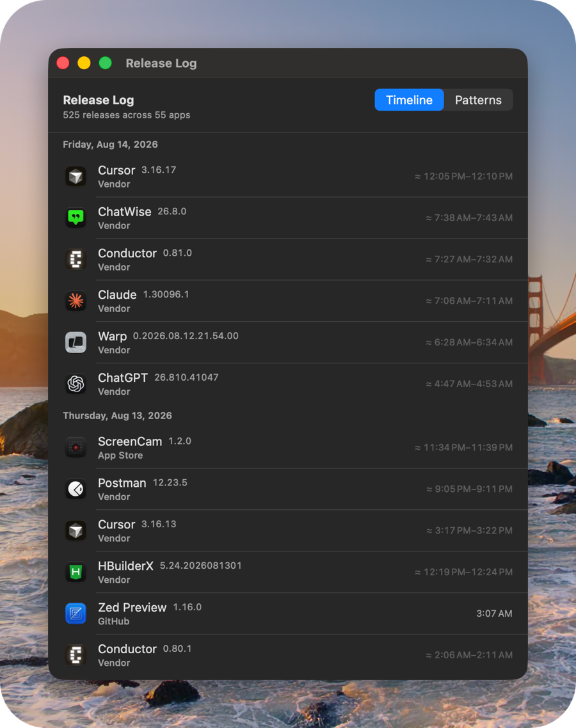
Task: Click the ScreenCam record icon
Action: pyautogui.click(x=76, y=448)
